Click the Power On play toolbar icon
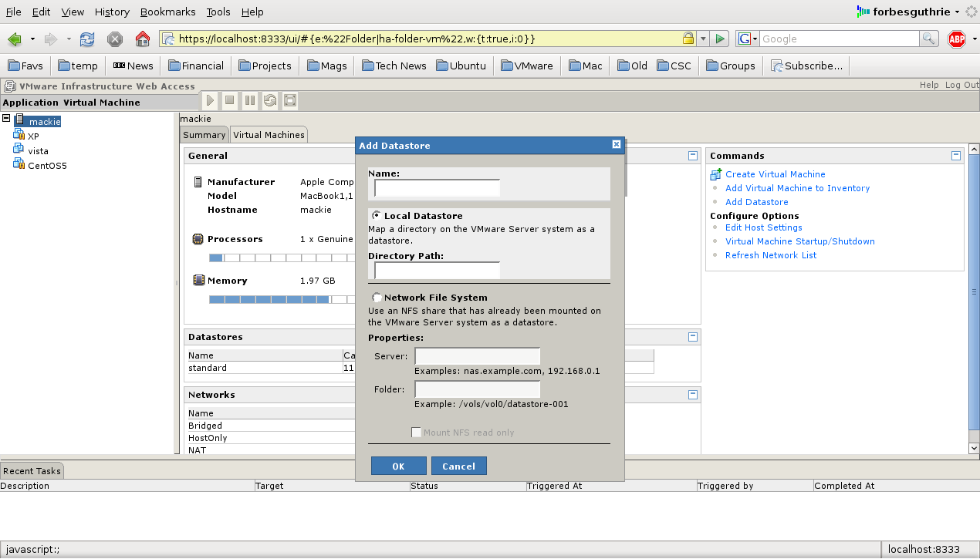 coord(210,100)
